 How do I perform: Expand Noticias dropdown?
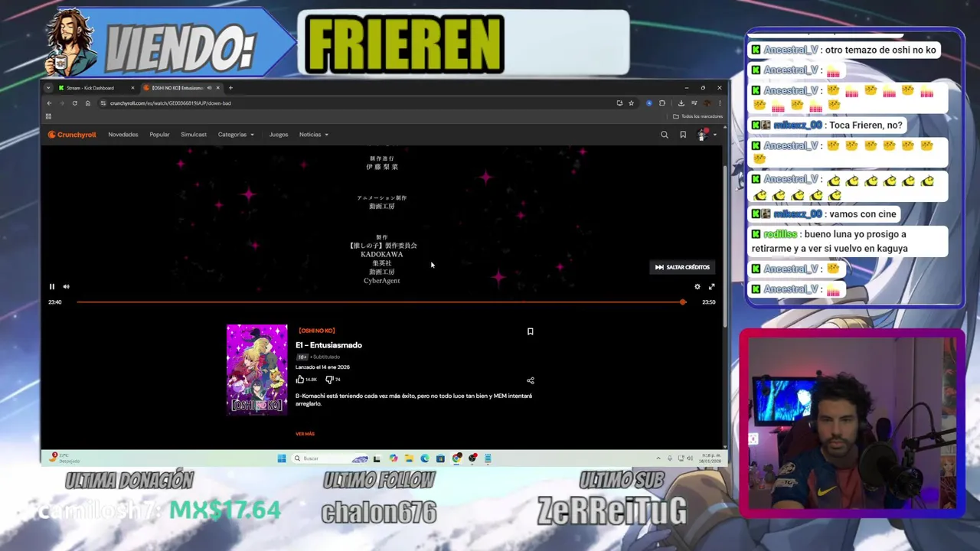314,135
